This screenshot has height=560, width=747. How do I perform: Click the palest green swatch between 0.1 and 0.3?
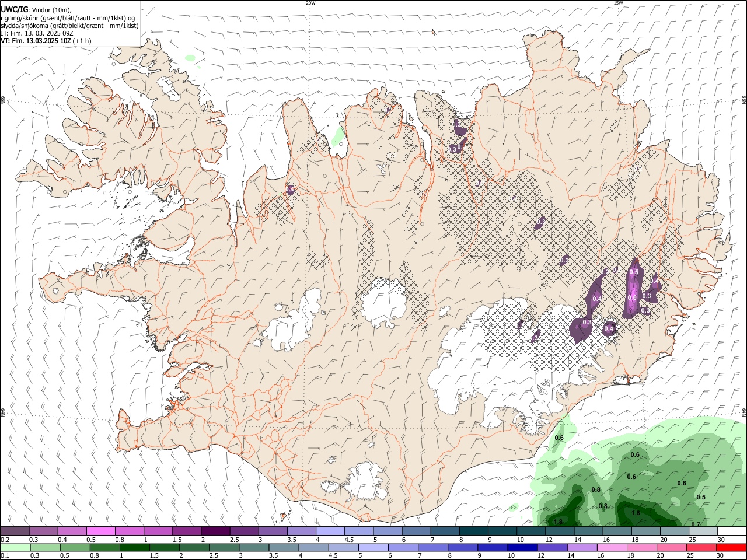(x=15, y=547)
